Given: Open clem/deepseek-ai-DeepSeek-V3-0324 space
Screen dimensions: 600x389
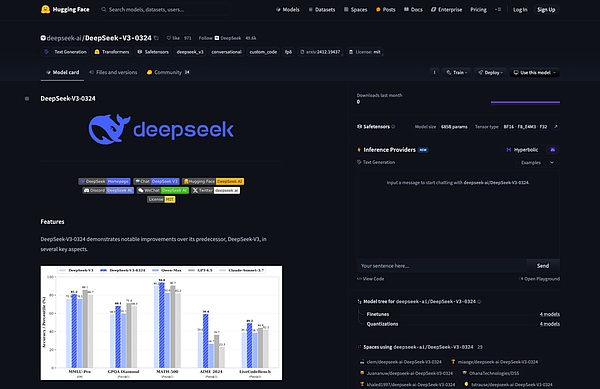Looking at the screenshot, I should [x=401, y=362].
